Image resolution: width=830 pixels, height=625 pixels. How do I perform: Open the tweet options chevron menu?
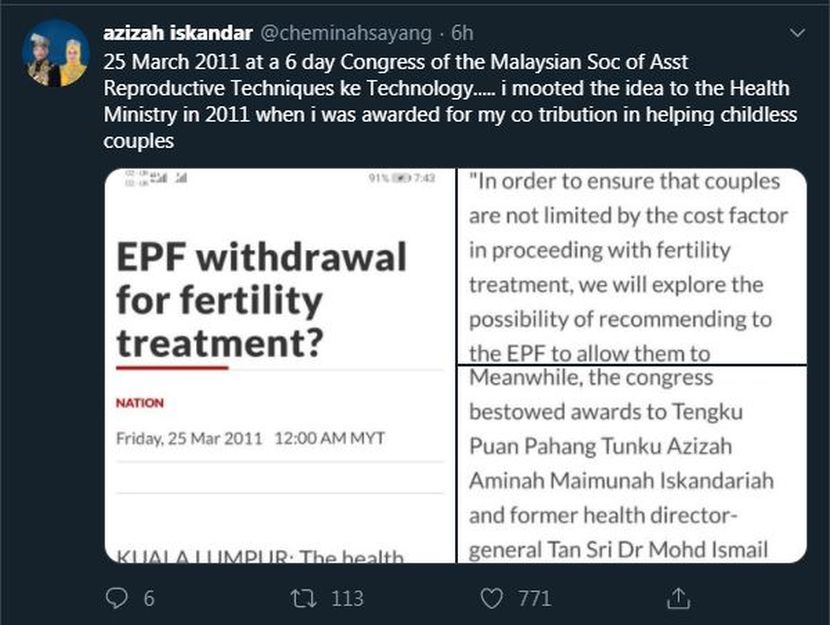[797, 33]
